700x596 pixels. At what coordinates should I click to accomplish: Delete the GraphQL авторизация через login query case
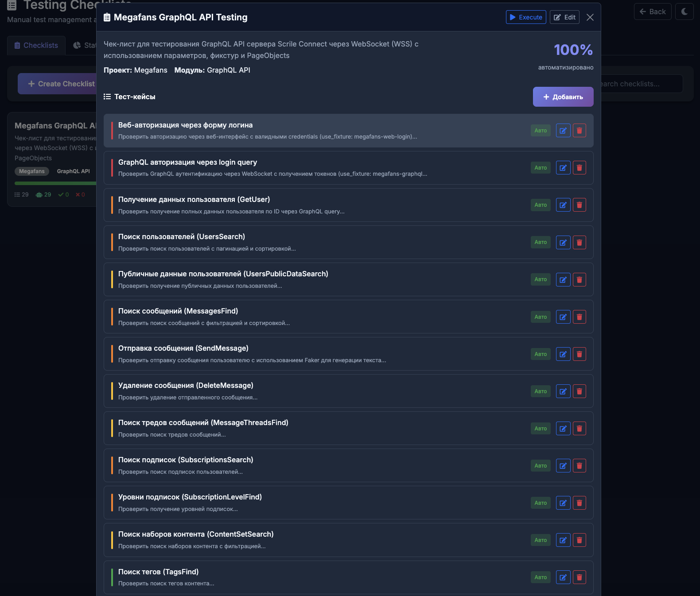tap(579, 168)
